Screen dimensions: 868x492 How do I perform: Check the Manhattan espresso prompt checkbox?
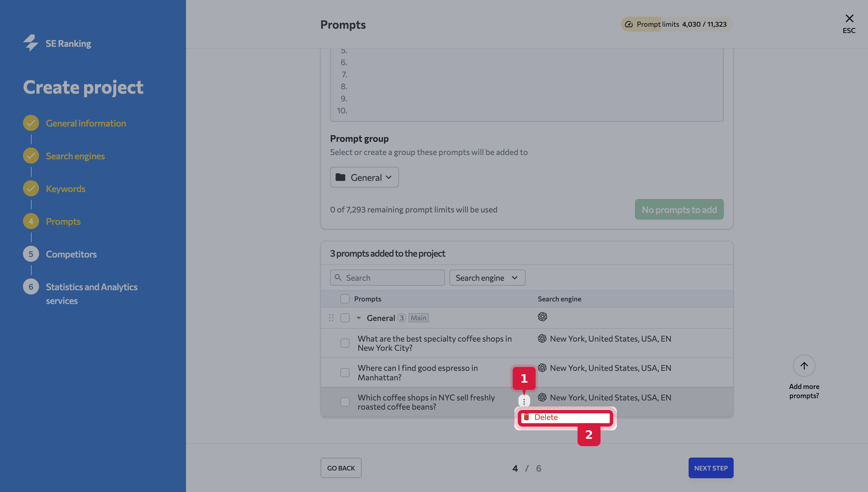tap(345, 372)
